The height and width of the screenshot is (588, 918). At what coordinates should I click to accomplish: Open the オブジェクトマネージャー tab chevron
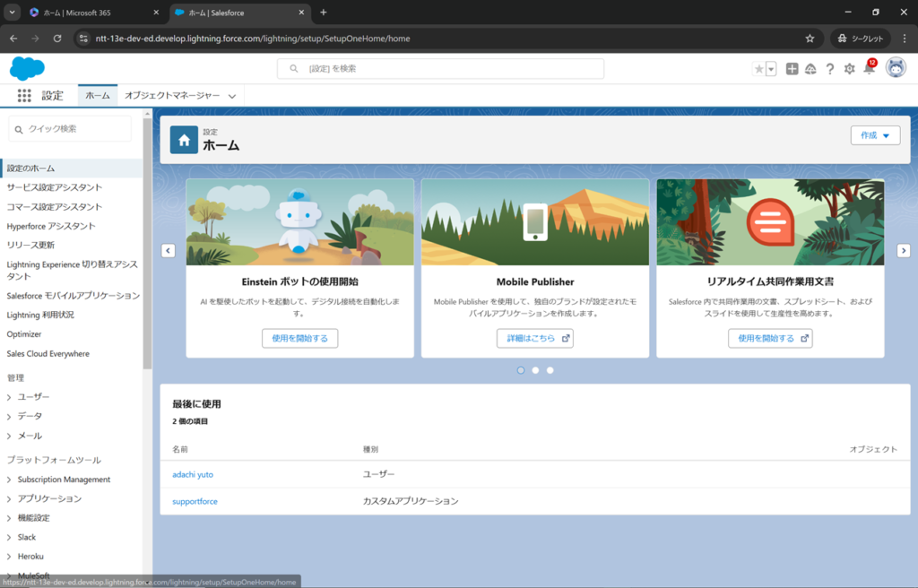click(x=232, y=96)
